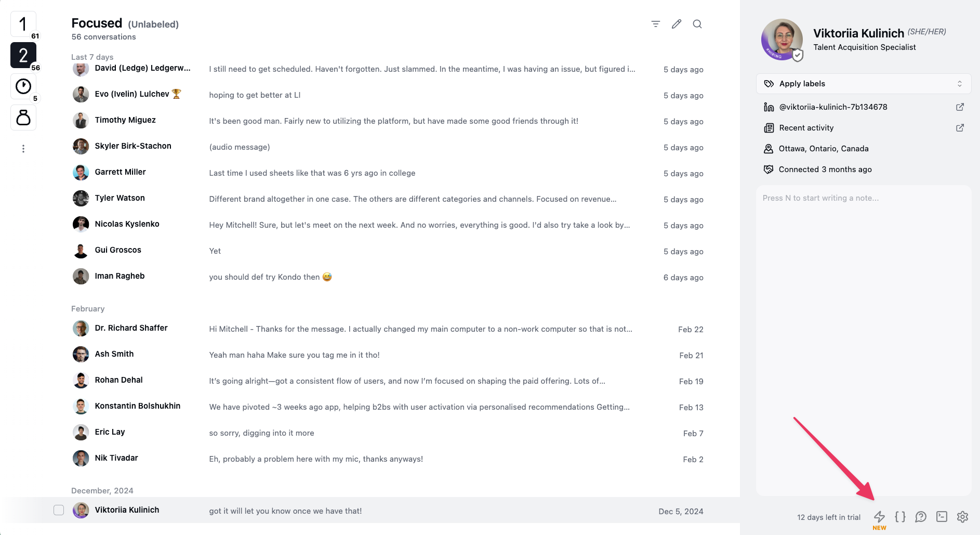
Task: Click the lightning bolt NEW icon
Action: pyautogui.click(x=879, y=517)
